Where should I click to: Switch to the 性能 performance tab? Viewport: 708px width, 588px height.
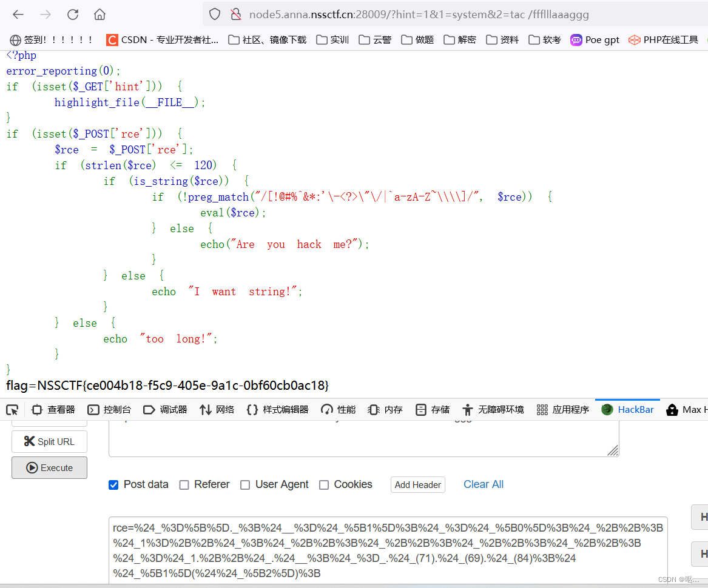(338, 410)
